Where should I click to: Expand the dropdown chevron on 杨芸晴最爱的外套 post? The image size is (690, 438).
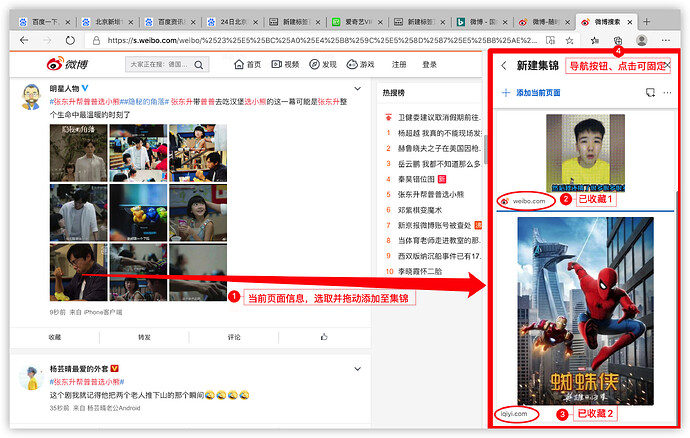(x=358, y=369)
